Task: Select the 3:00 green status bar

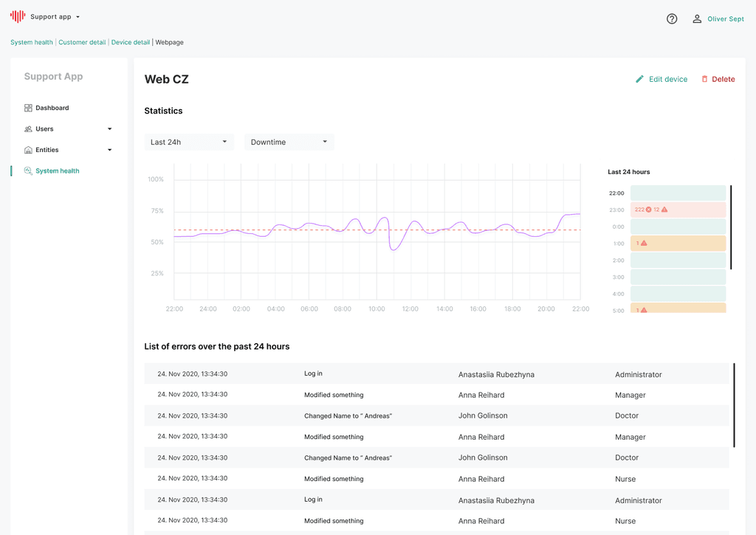Action: (678, 277)
